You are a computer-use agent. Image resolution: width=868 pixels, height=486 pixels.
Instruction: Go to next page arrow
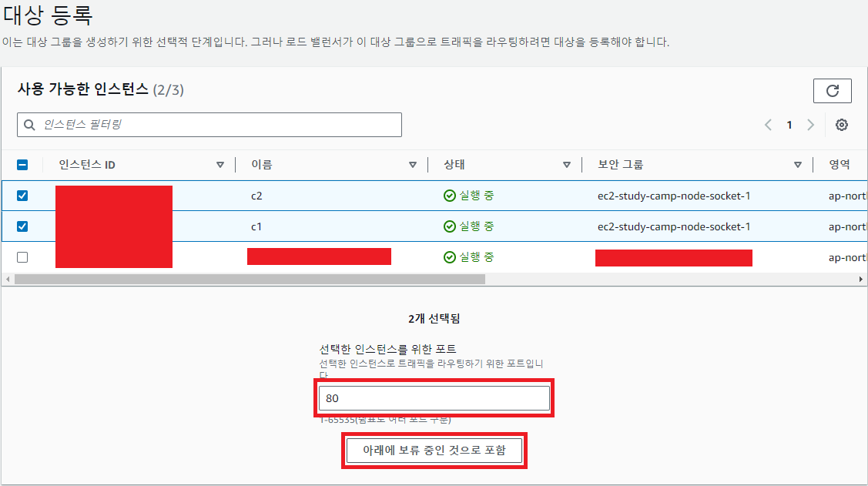click(x=810, y=125)
